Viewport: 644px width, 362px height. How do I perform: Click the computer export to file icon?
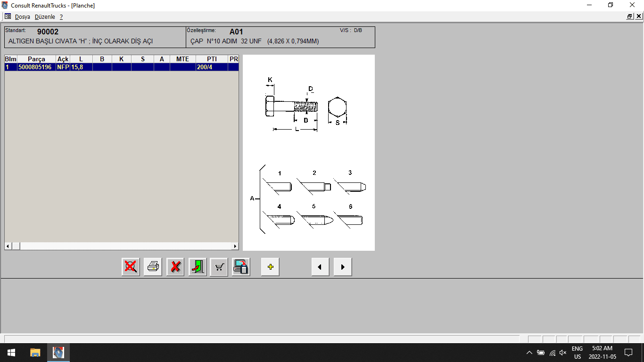[241, 267]
